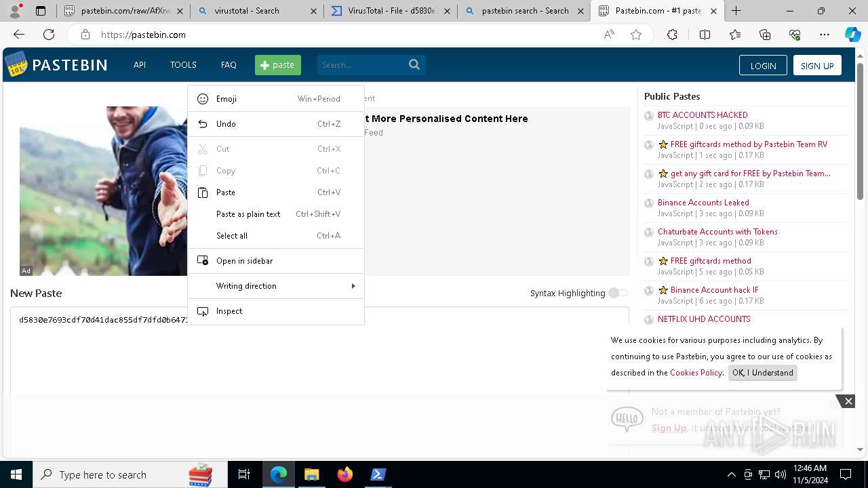Screen dimensions: 868x488
Task: Open File Explorer from taskbar
Action: (x=311, y=474)
